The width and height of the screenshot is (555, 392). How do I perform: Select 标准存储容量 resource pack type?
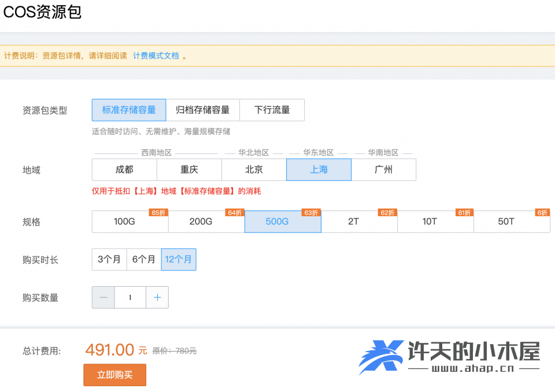click(129, 110)
